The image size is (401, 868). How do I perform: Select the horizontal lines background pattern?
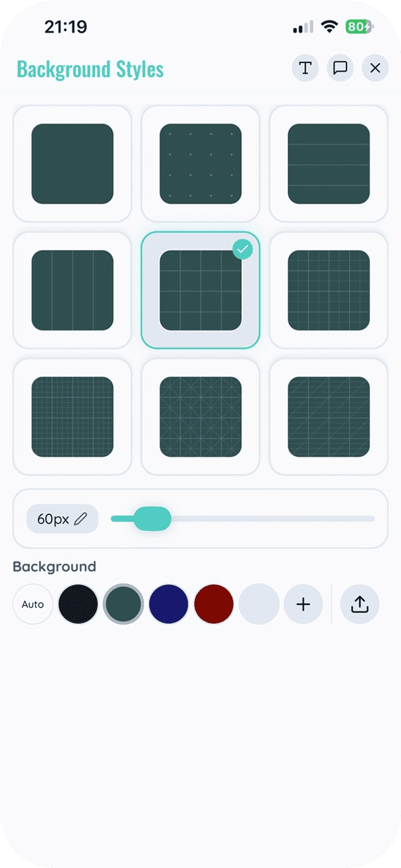(328, 163)
